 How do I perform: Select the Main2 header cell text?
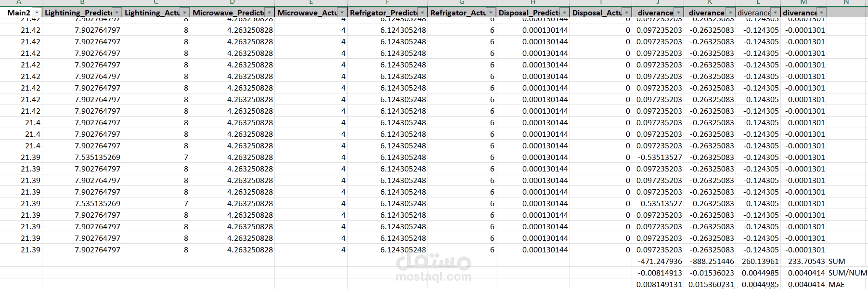click(x=19, y=13)
